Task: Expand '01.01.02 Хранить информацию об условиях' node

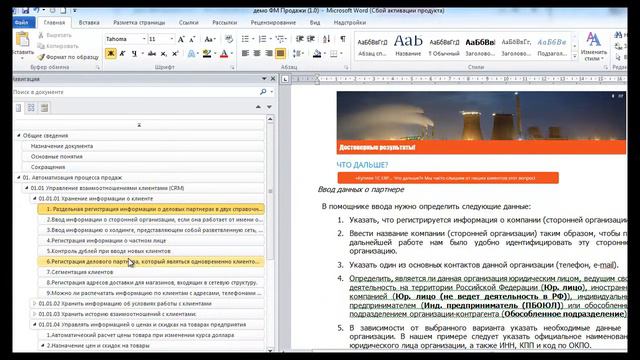Action: (34, 304)
